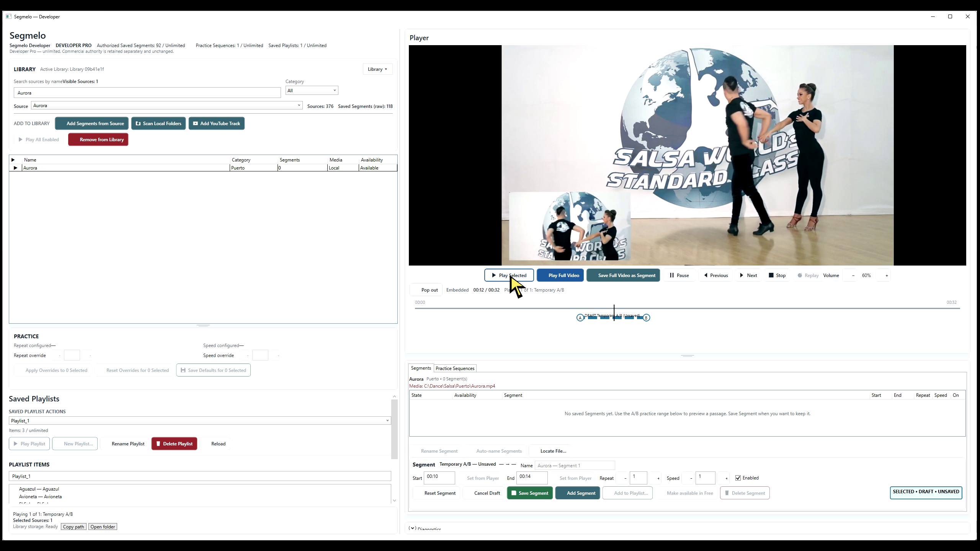Click the Open folder button
The width and height of the screenshot is (980, 551).
103,527
